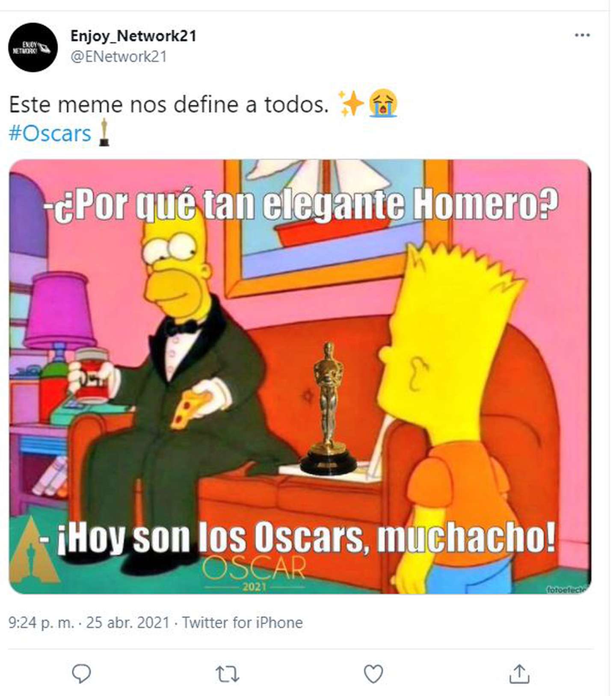The image size is (616, 696).
Task: Click the 9:24 p. m. timestamp
Action: (41, 622)
